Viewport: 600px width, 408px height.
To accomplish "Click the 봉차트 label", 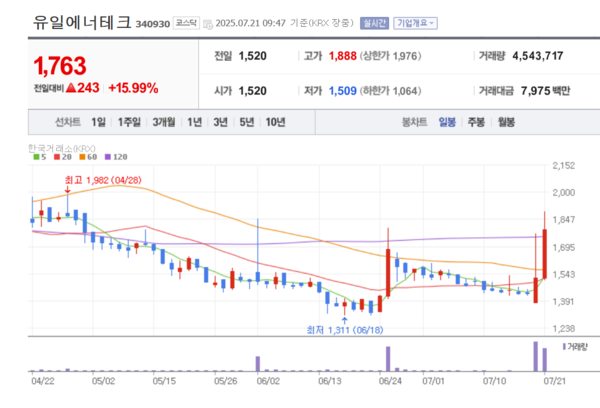I will pyautogui.click(x=414, y=122).
